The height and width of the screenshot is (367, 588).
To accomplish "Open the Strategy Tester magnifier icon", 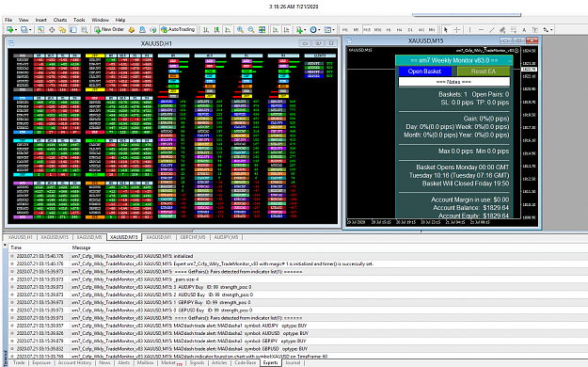I will coord(85,30).
